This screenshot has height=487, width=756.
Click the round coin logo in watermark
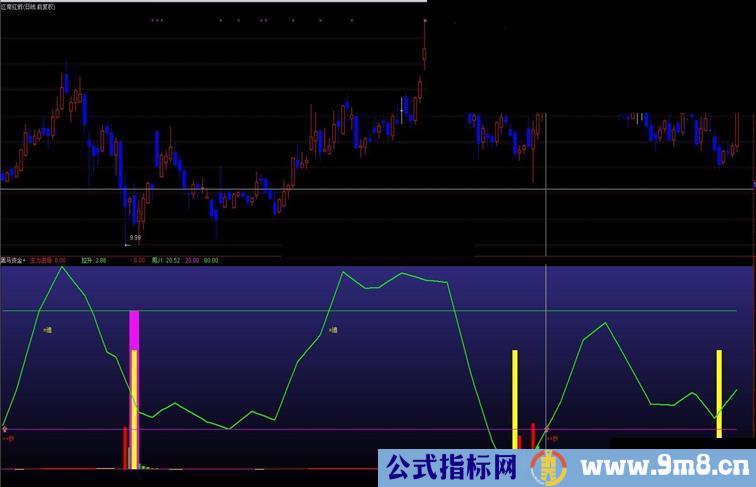(x=546, y=468)
